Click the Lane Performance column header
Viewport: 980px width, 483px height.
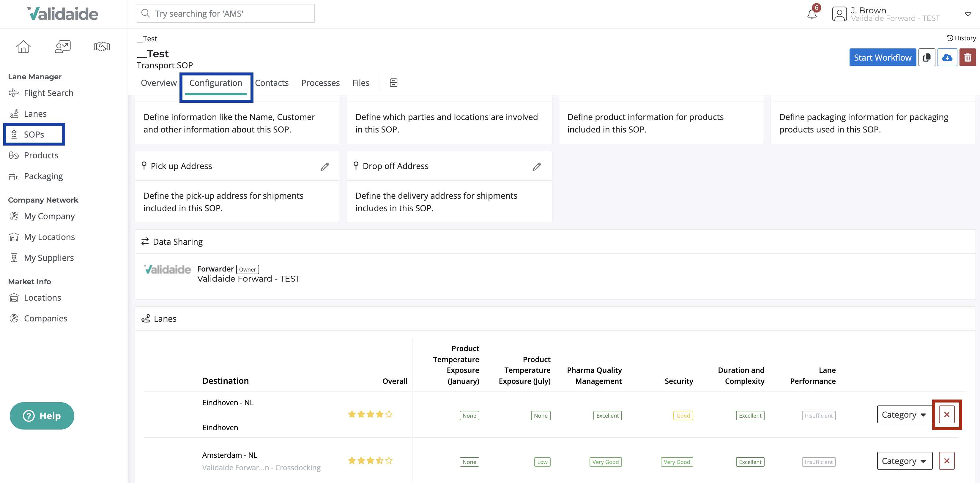pos(813,375)
